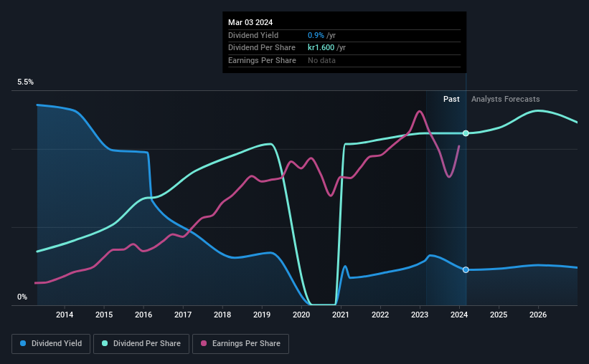Toggle the Dividend Per Share legend button
Image resolution: width=589 pixels, height=364 pixels.
tap(141, 344)
